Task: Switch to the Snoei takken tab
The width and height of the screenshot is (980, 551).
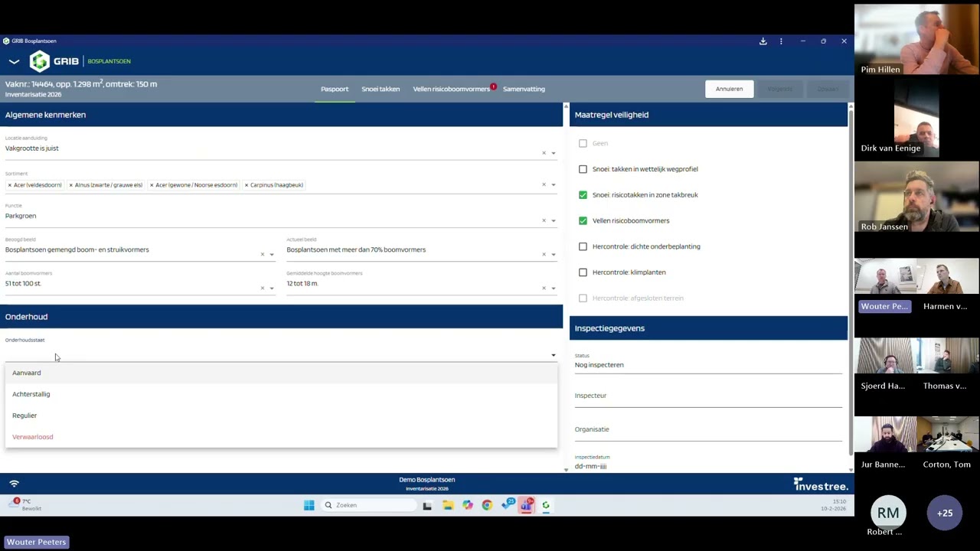Action: (381, 89)
